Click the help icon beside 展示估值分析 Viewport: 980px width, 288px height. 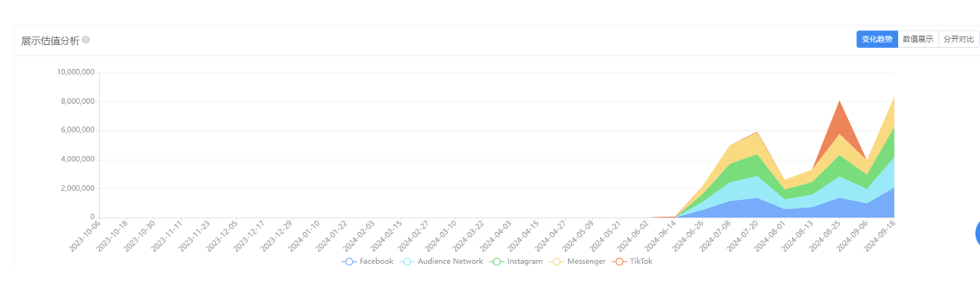86,40
